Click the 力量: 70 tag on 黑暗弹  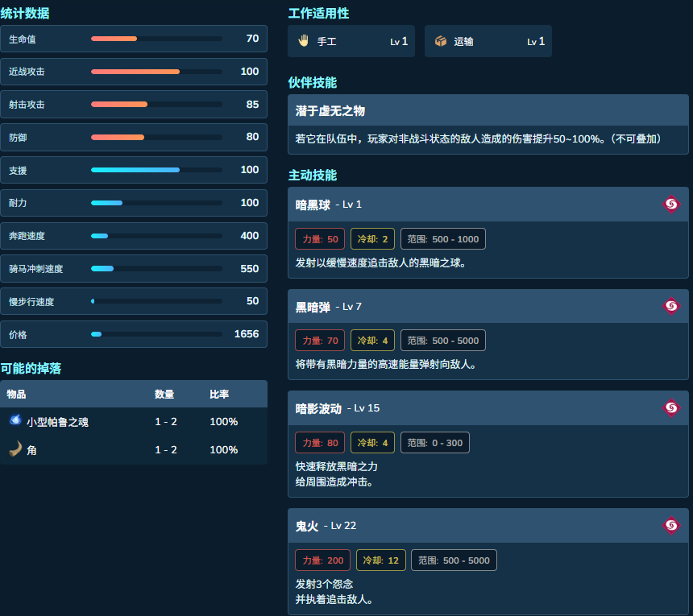point(320,341)
